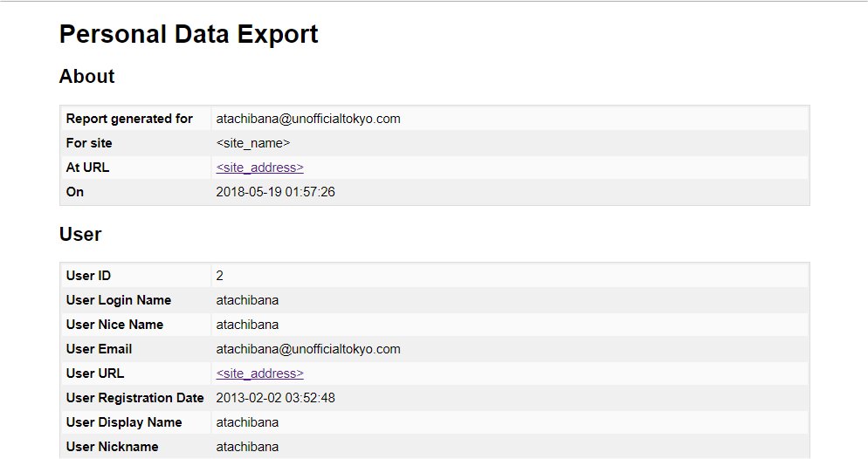Click the Report generated for label
868x459 pixels.
pos(129,119)
